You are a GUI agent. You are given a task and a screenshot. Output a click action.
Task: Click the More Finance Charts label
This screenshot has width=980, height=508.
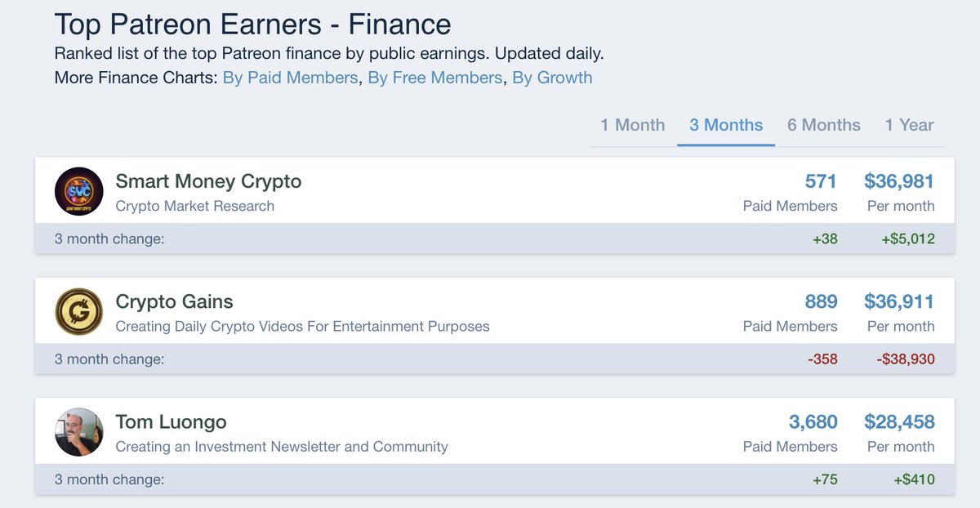tap(136, 78)
